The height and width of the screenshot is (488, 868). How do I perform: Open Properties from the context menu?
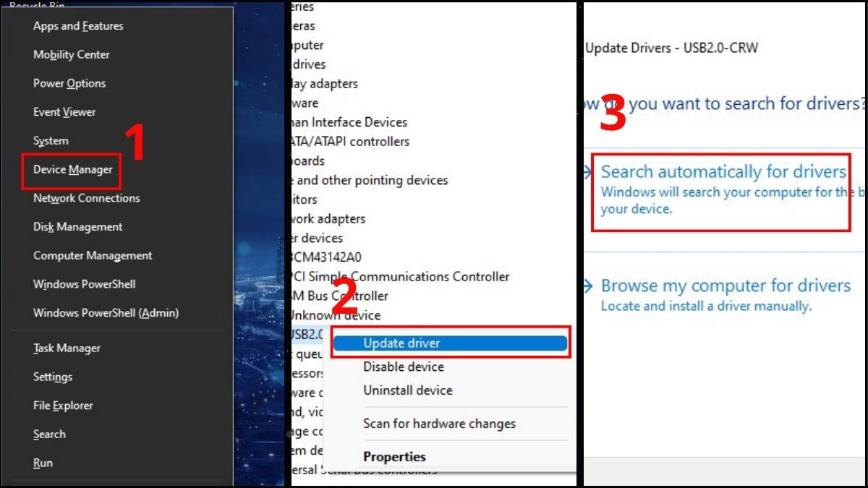click(394, 456)
